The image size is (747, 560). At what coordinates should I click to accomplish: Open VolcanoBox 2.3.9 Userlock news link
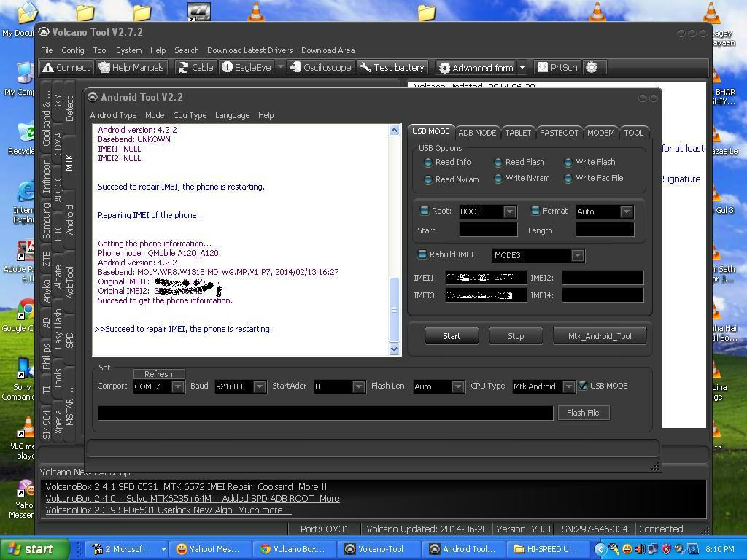tap(169, 510)
